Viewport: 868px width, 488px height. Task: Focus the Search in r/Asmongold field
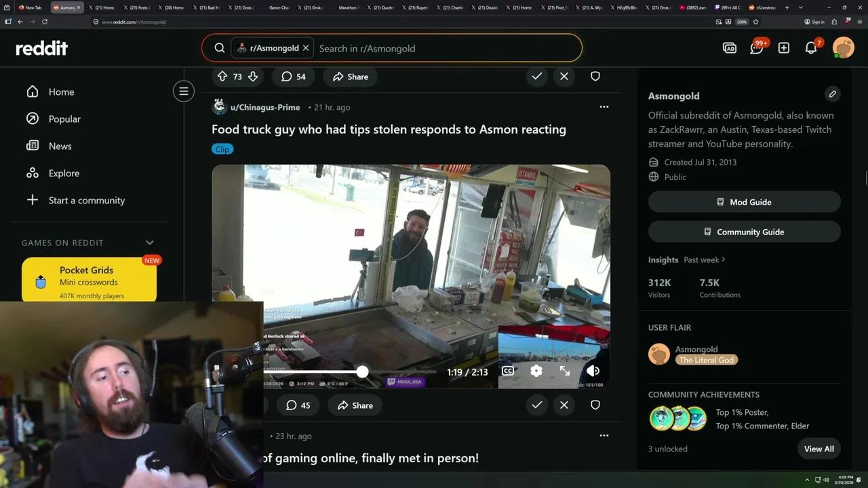click(x=448, y=48)
